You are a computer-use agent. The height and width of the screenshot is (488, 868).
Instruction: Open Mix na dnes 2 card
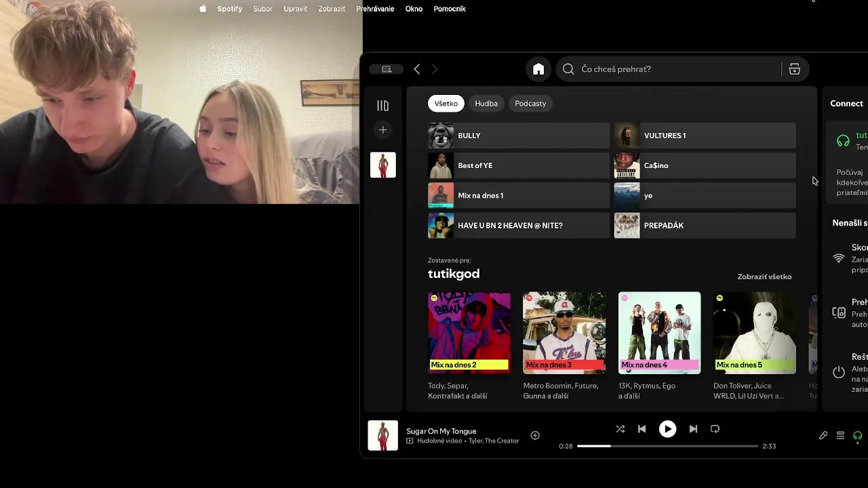(469, 333)
